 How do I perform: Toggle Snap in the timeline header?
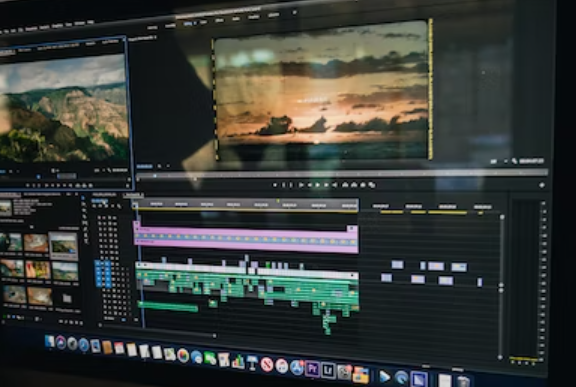point(100,206)
